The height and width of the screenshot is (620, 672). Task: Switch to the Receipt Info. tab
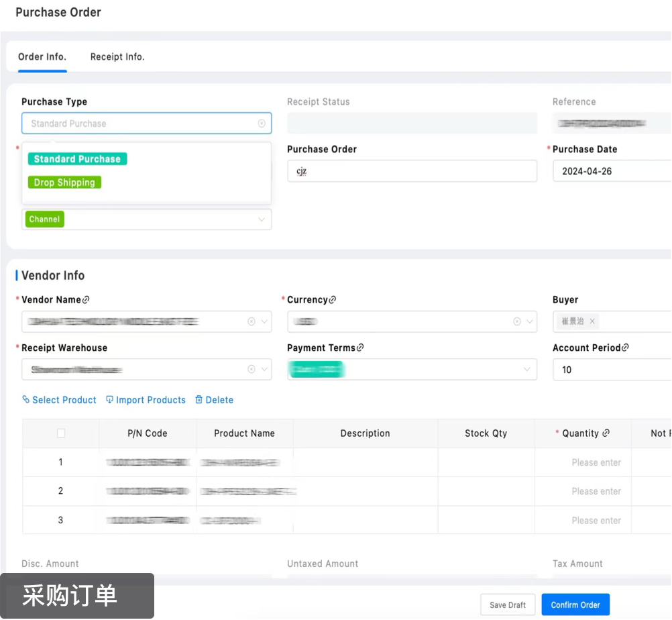117,57
